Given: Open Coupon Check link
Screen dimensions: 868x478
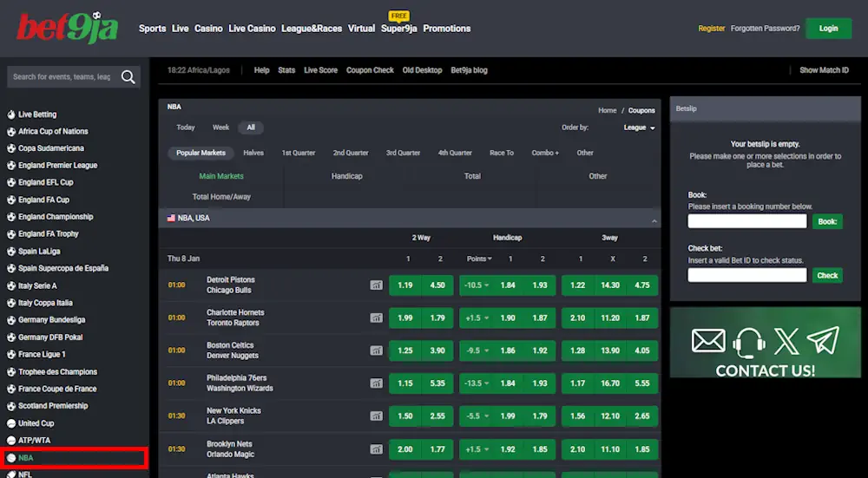Looking at the screenshot, I should [x=370, y=70].
